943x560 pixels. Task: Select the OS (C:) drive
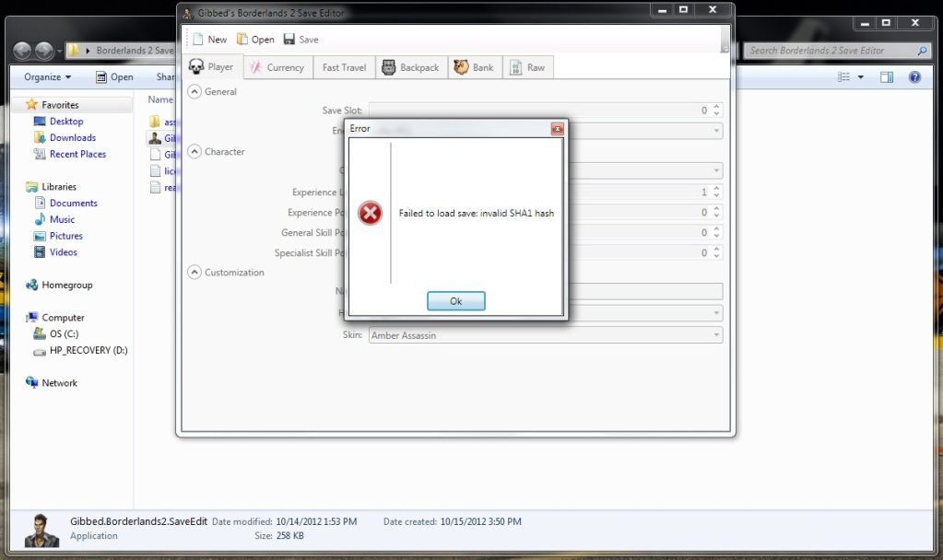click(64, 333)
